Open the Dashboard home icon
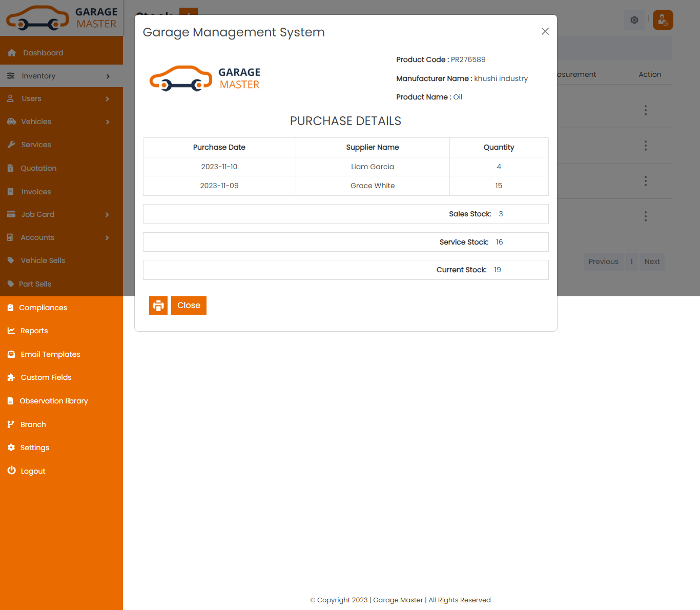The image size is (700, 610). click(x=12, y=53)
